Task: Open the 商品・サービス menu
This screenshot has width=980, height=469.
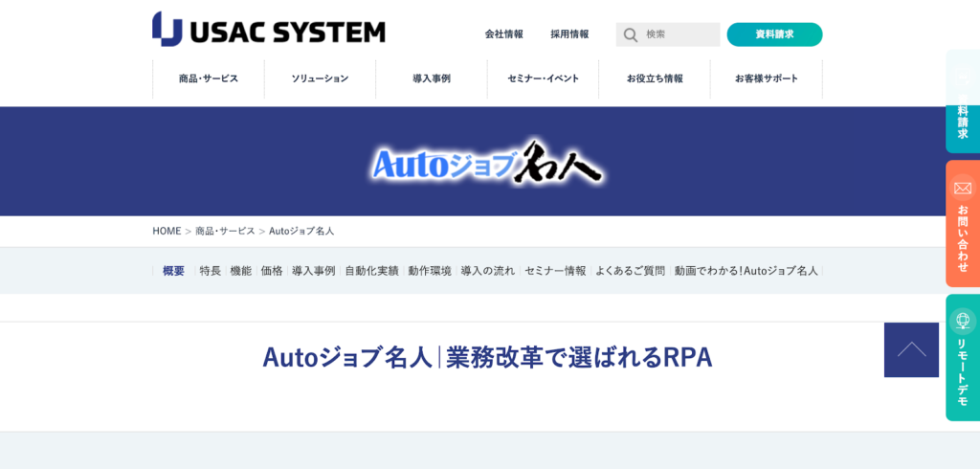Action: coord(208,78)
